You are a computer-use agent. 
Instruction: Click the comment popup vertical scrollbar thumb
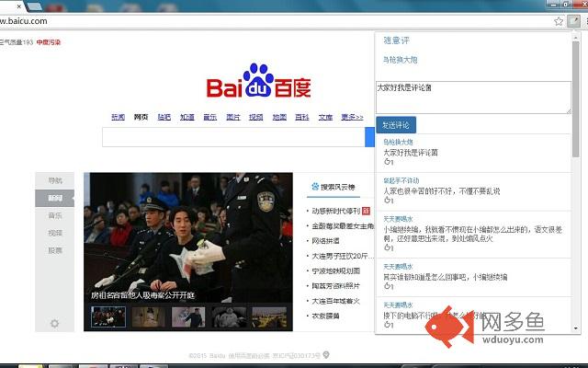pyautogui.click(x=576, y=99)
